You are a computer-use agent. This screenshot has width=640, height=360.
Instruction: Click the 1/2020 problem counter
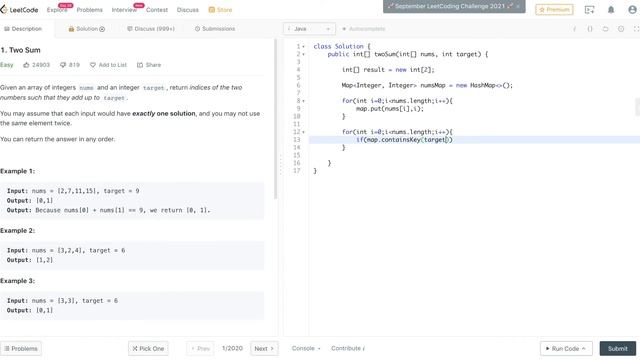[x=232, y=348]
